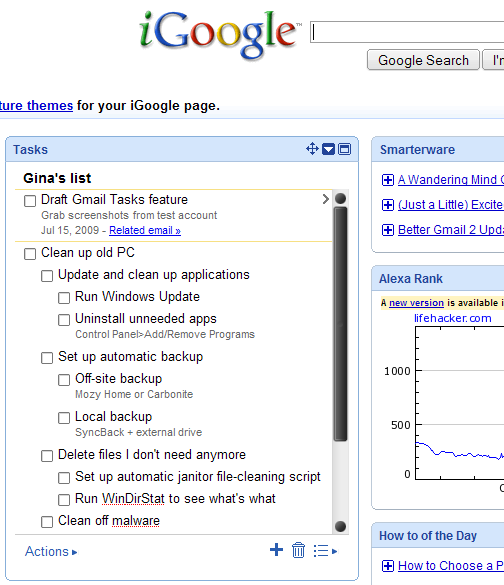Open the Tasks gadget dropdown menu arrow
Image resolution: width=504 pixels, height=585 pixels.
(328, 149)
